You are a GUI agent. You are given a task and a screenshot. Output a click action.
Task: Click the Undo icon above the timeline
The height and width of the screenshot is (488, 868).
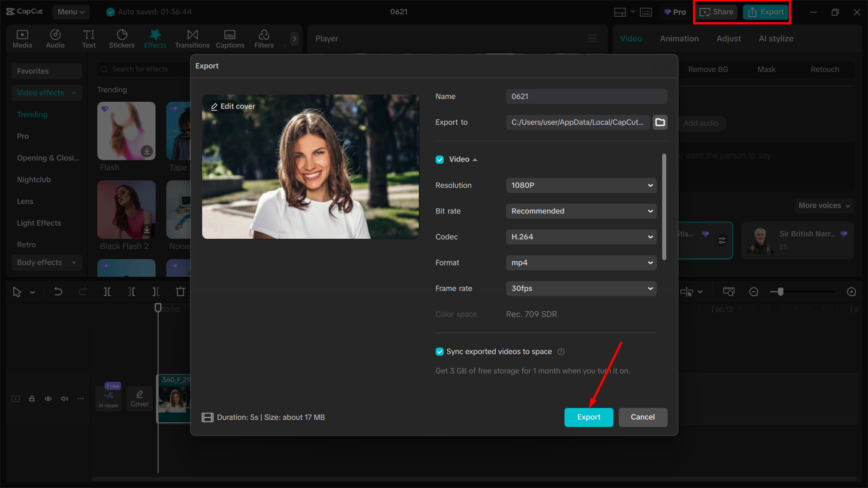click(x=58, y=292)
